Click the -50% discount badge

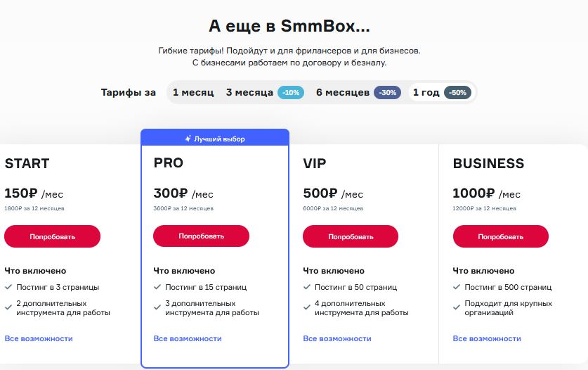(x=457, y=93)
